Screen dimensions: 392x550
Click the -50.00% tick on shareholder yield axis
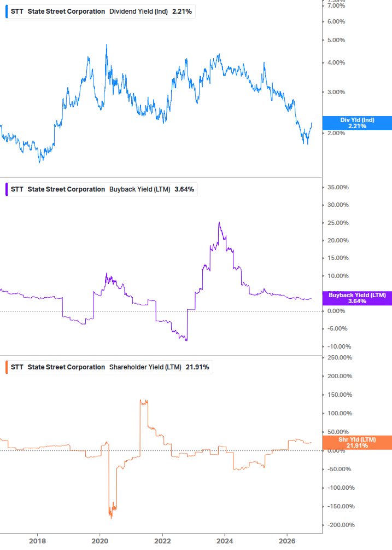click(x=339, y=470)
